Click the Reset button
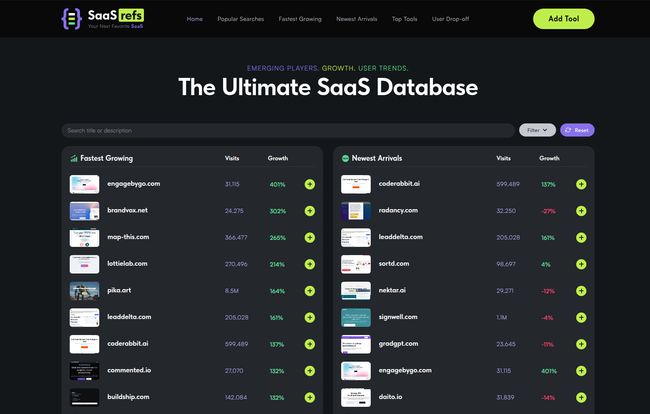The image size is (650, 414). [x=577, y=130]
